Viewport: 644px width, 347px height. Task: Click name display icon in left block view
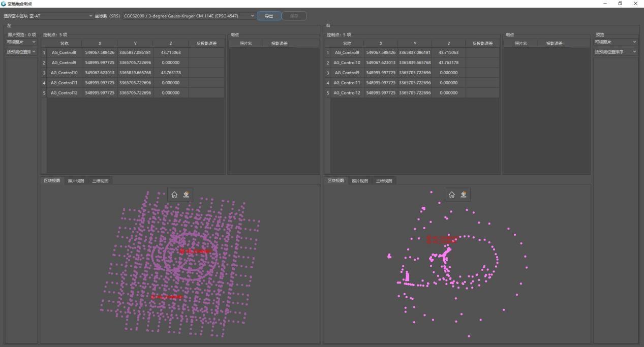[x=186, y=195]
